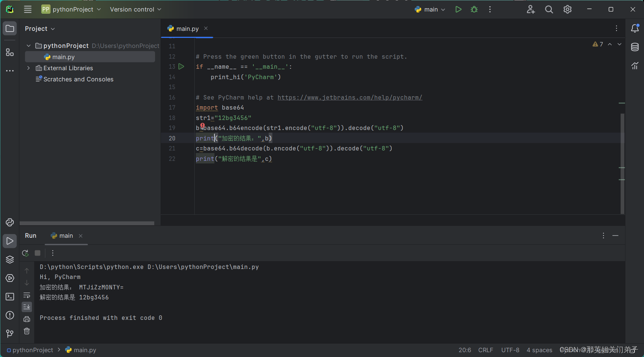Open 7 warnings inspection widget
Screen dimensions: 644x357
pos(598,44)
